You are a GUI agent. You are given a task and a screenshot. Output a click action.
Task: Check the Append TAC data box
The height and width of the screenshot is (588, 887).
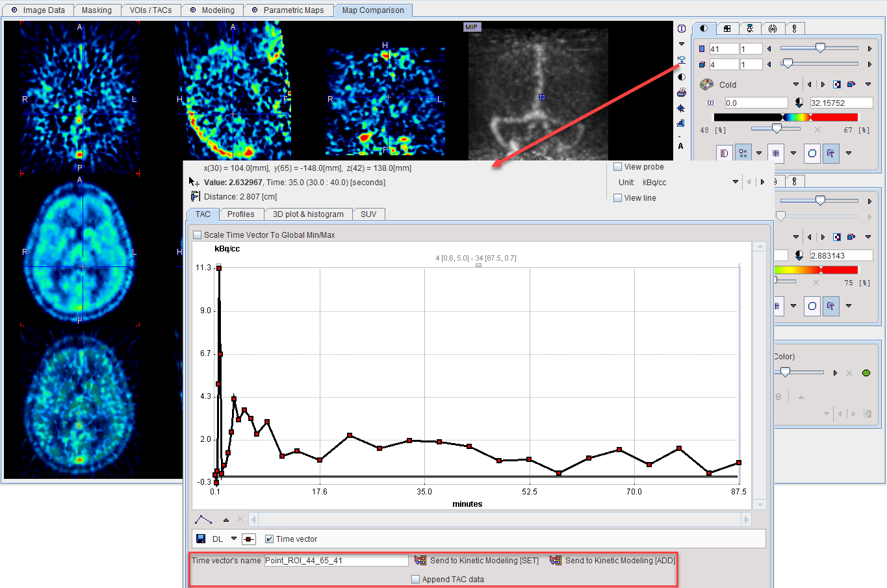pos(416,580)
